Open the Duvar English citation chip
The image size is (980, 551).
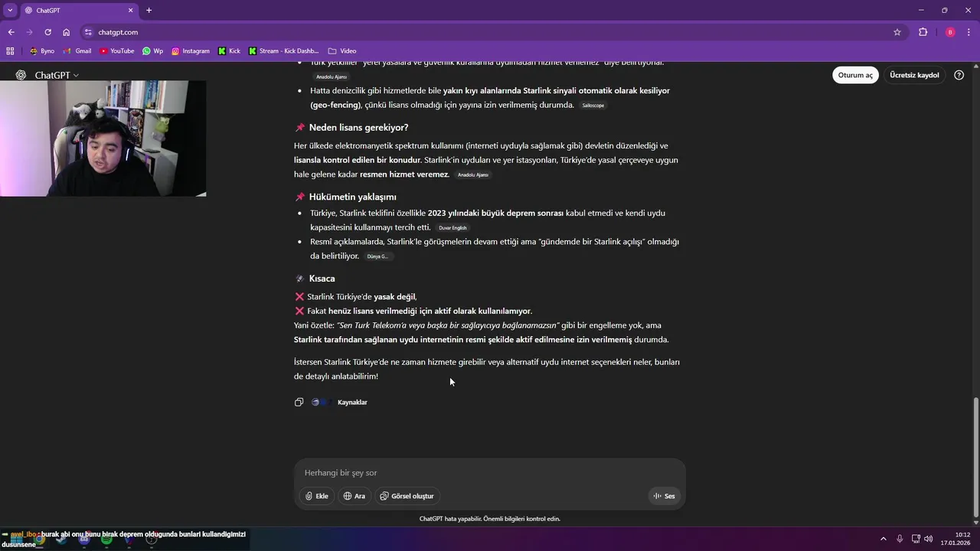[452, 228]
